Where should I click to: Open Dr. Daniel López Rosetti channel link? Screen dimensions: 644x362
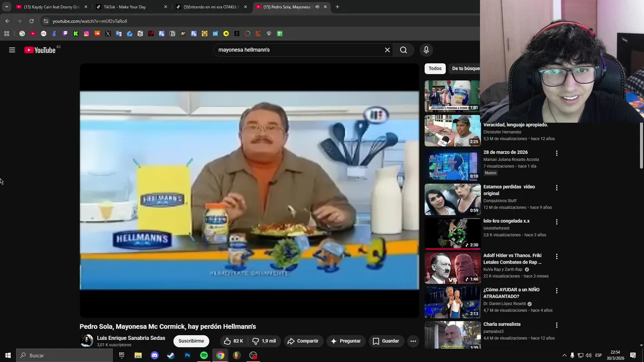505,304
